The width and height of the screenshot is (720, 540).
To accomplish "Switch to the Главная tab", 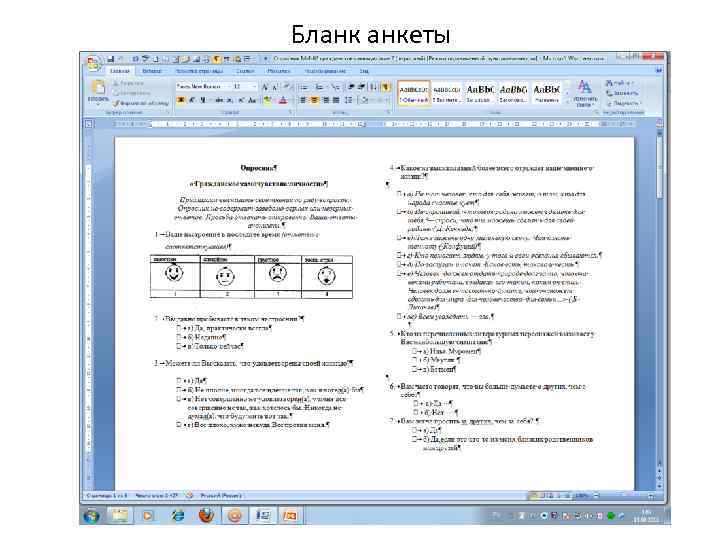I will (120, 71).
